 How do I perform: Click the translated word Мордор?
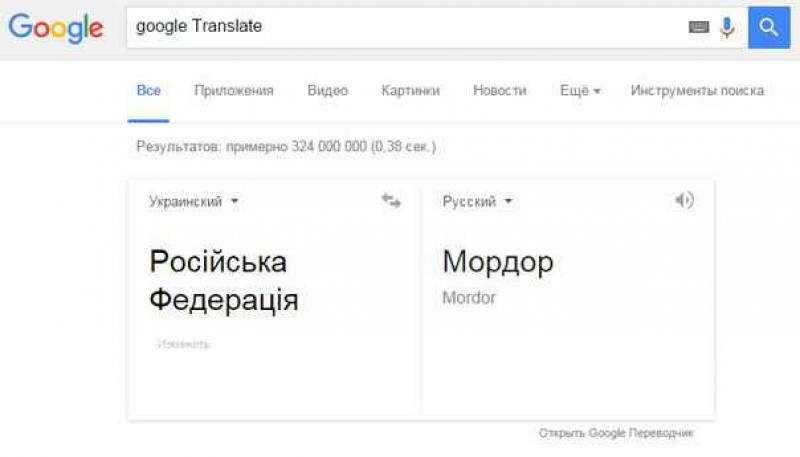(x=498, y=262)
